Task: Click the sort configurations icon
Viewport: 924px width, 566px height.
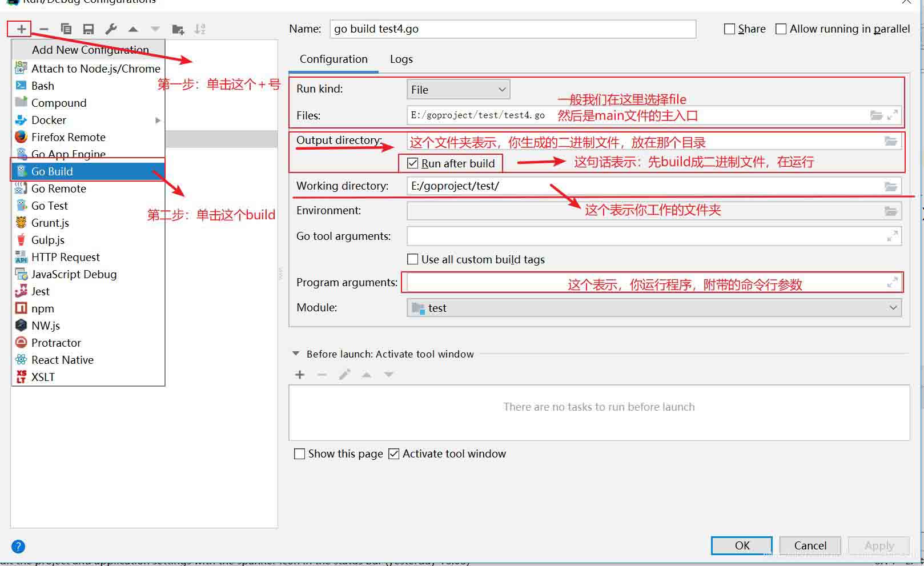Action: click(x=200, y=29)
